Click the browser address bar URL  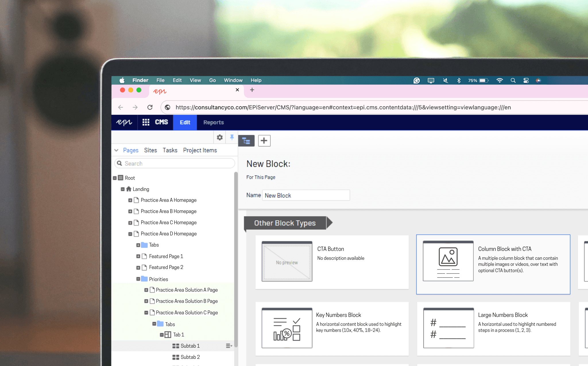point(343,107)
